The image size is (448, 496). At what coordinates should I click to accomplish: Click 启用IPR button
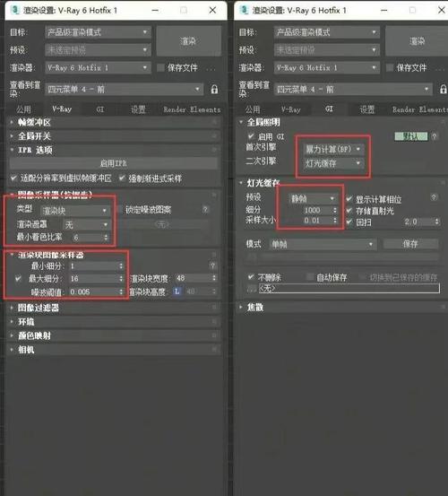pos(114,163)
